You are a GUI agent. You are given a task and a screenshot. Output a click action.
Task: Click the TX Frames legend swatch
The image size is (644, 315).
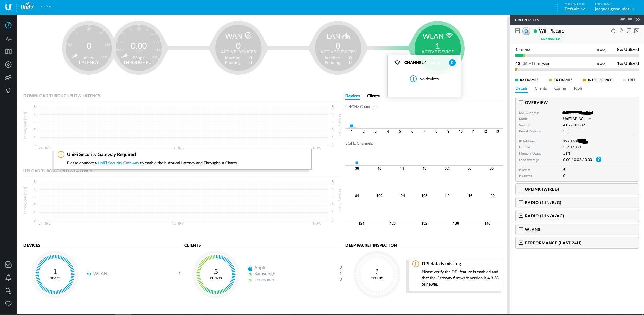[551, 80]
